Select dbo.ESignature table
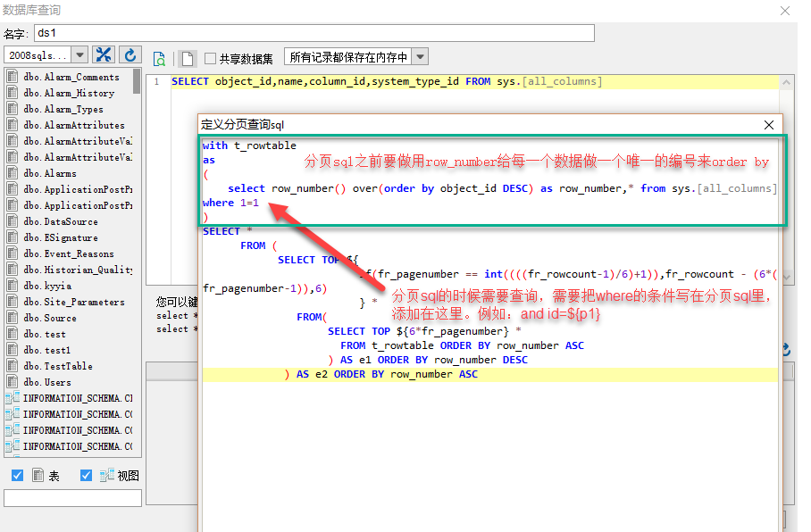 (x=61, y=237)
